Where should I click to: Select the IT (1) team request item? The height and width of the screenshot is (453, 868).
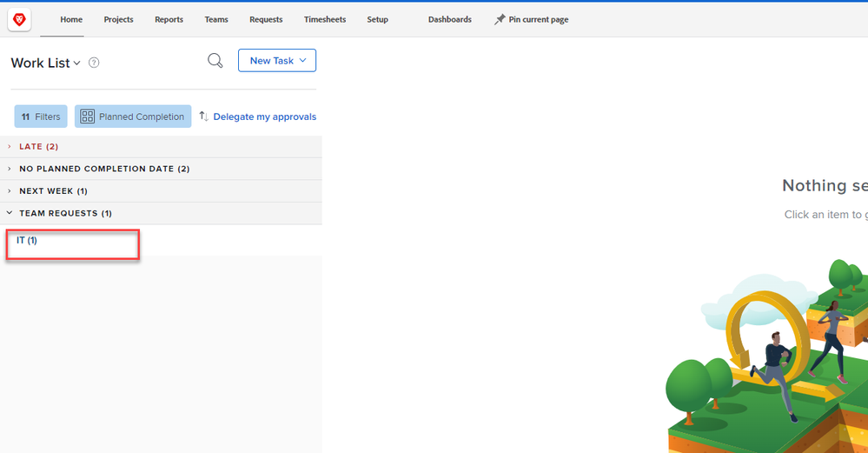27,241
